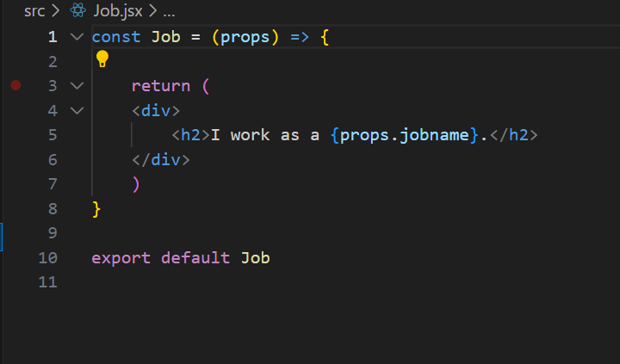This screenshot has width=620, height=364.
Task: Click the 'return' keyword
Action: pyautogui.click(x=161, y=86)
